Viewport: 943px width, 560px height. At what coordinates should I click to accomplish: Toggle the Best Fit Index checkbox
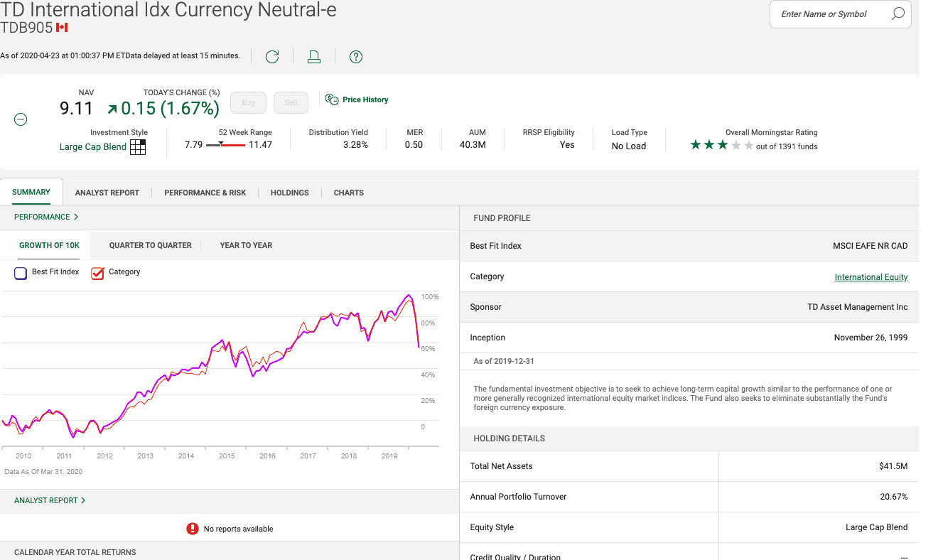pyautogui.click(x=21, y=272)
